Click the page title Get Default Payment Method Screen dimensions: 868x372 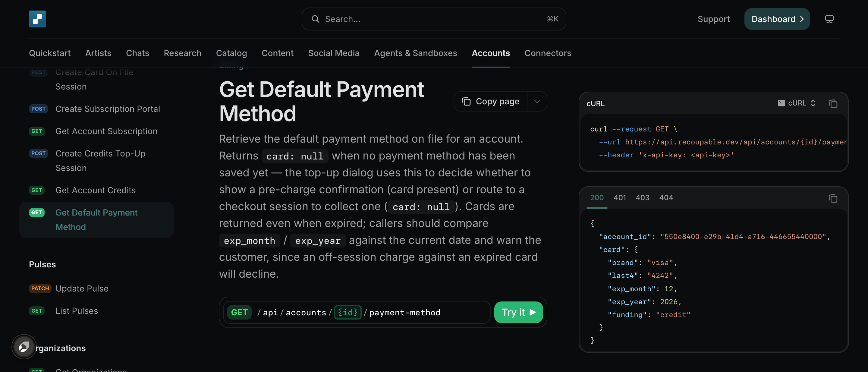pos(322,101)
